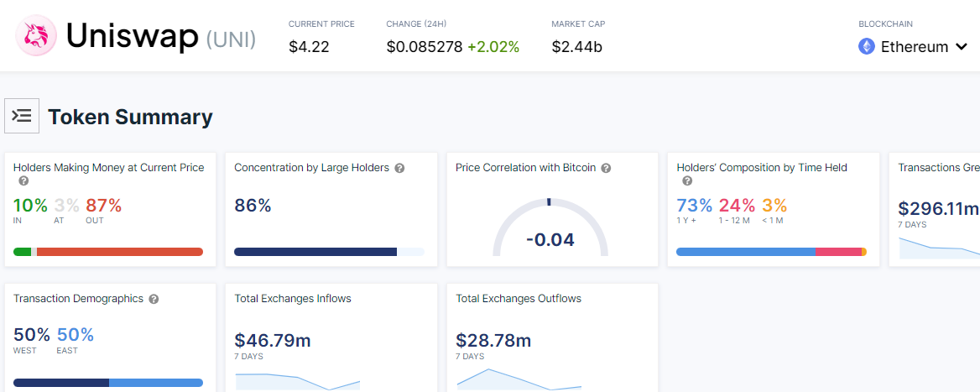Image resolution: width=980 pixels, height=392 pixels.
Task: Click the 86% concentration value
Action: [253, 205]
